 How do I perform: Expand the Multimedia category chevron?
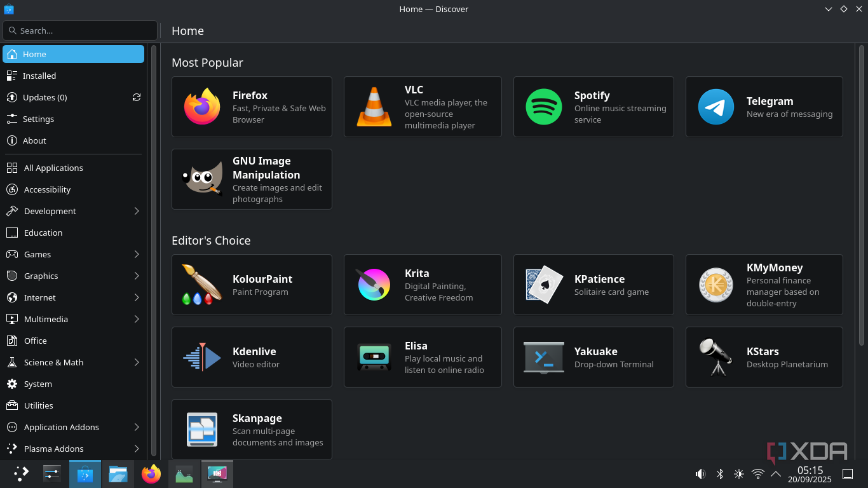click(137, 319)
